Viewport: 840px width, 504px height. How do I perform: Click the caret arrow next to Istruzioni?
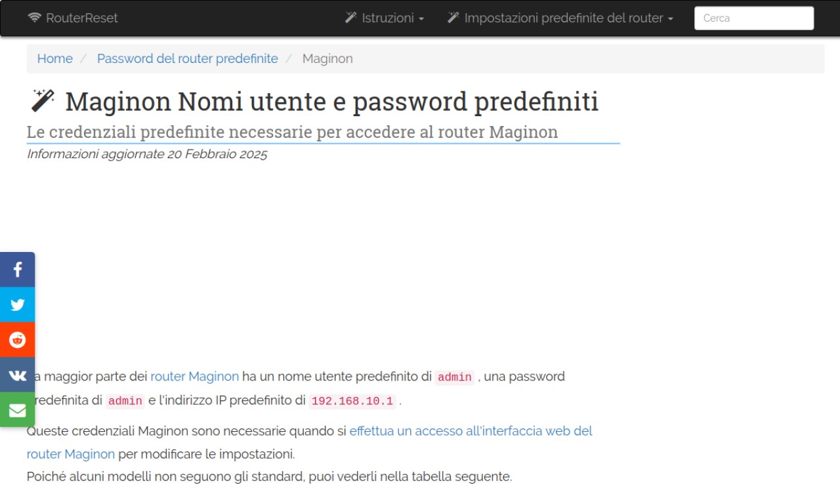tap(421, 19)
